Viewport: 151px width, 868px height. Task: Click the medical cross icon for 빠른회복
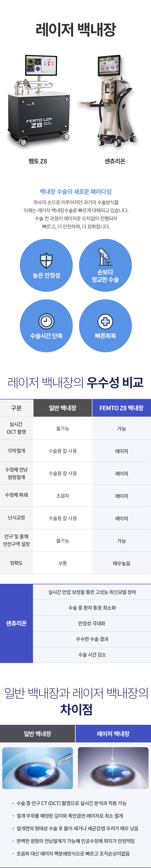click(x=105, y=322)
